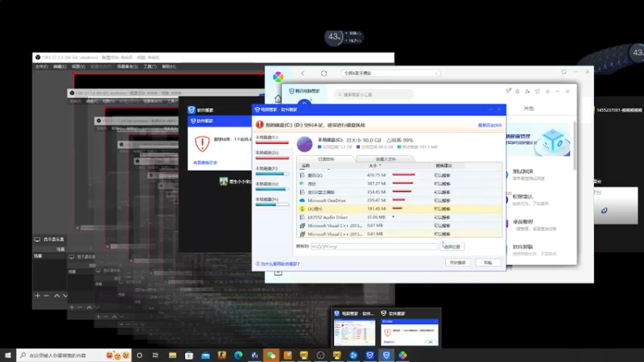Open 文件(F) menu in outermost OBS window
Screen dimensions: 644x362
41,67
